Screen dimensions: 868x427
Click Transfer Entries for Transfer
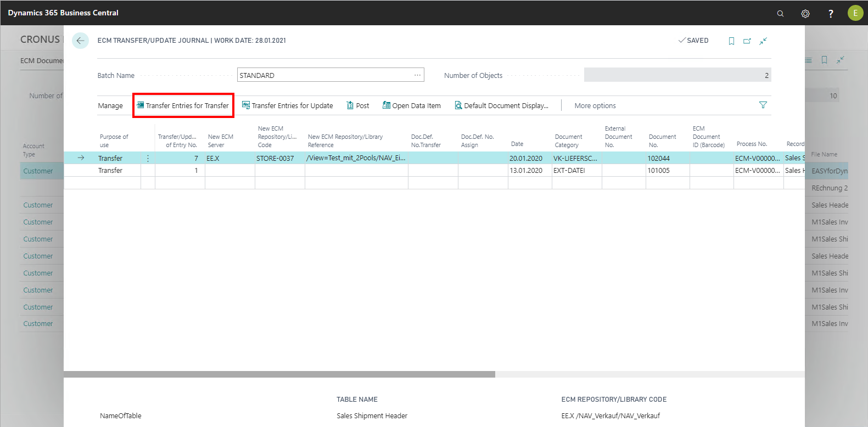point(183,106)
